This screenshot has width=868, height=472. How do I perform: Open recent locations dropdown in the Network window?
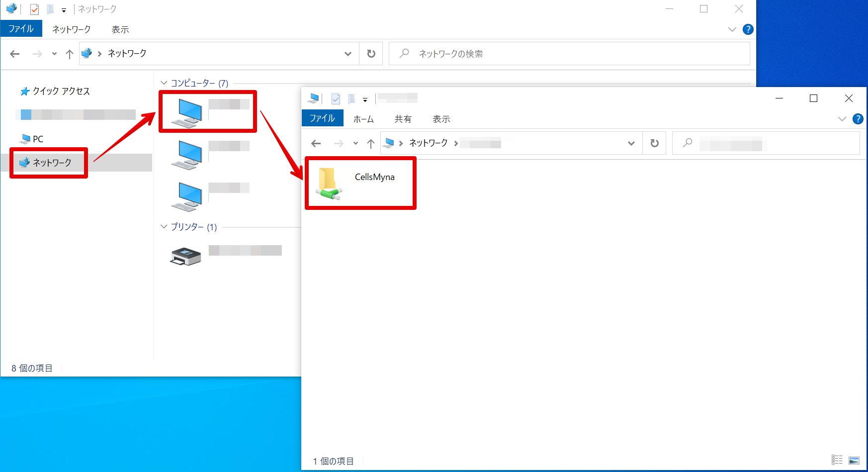pos(54,54)
